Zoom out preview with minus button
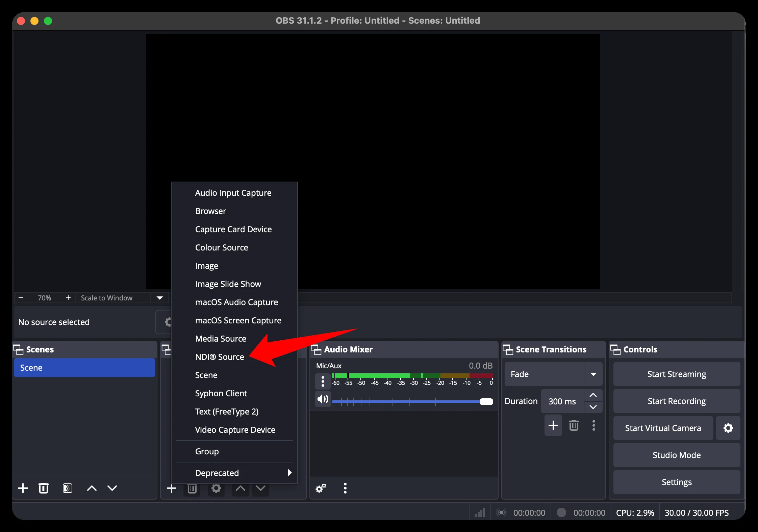The height and width of the screenshot is (532, 758). (x=21, y=298)
